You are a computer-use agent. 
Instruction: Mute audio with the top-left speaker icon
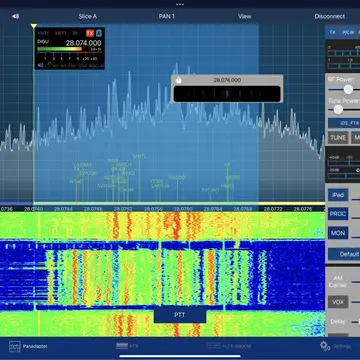point(15,16)
